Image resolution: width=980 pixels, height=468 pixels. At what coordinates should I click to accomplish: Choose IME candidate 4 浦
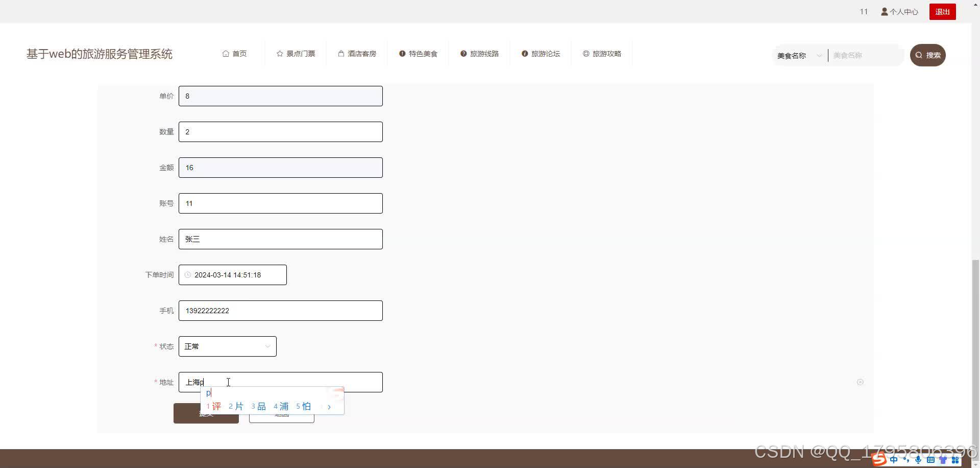(281, 406)
